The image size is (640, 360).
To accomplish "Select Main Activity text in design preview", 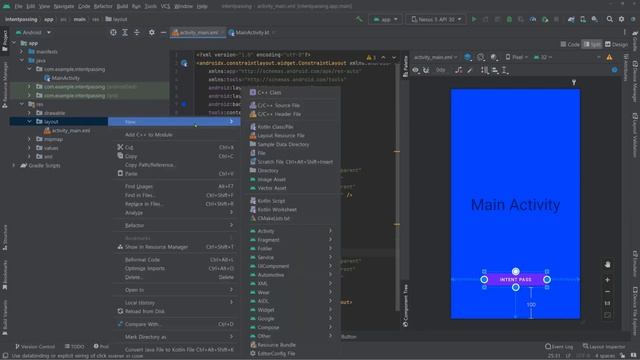I will 516,204.
